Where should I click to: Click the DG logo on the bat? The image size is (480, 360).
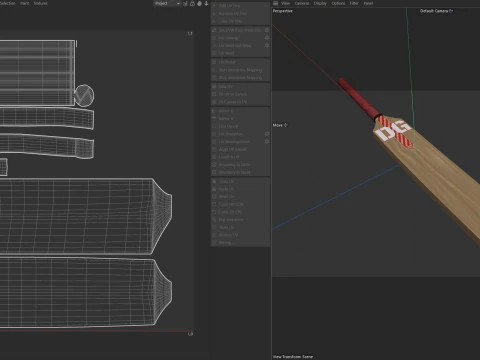coord(394,132)
